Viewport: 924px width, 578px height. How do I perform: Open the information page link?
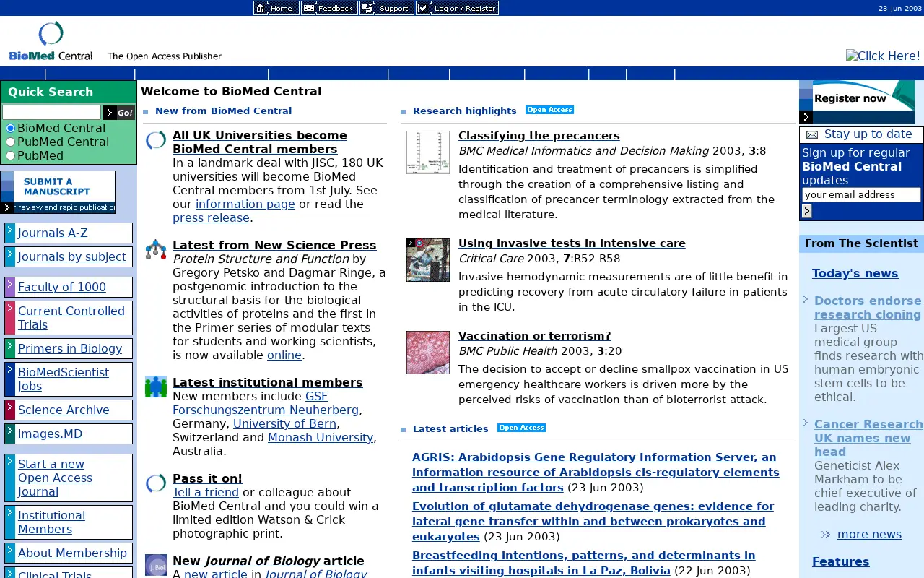pyautogui.click(x=245, y=204)
